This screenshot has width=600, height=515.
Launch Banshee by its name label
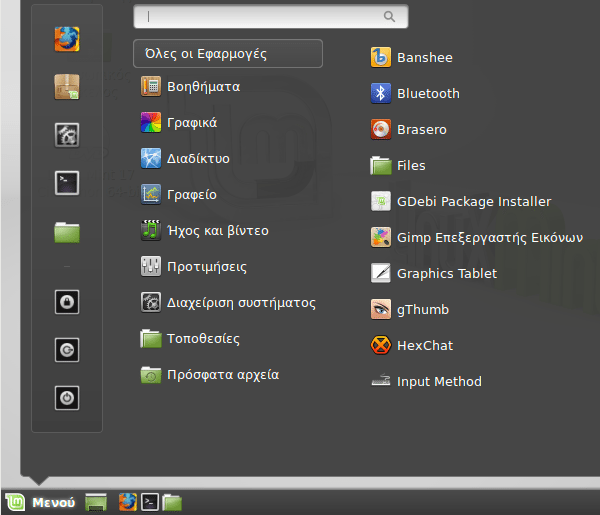(425, 57)
